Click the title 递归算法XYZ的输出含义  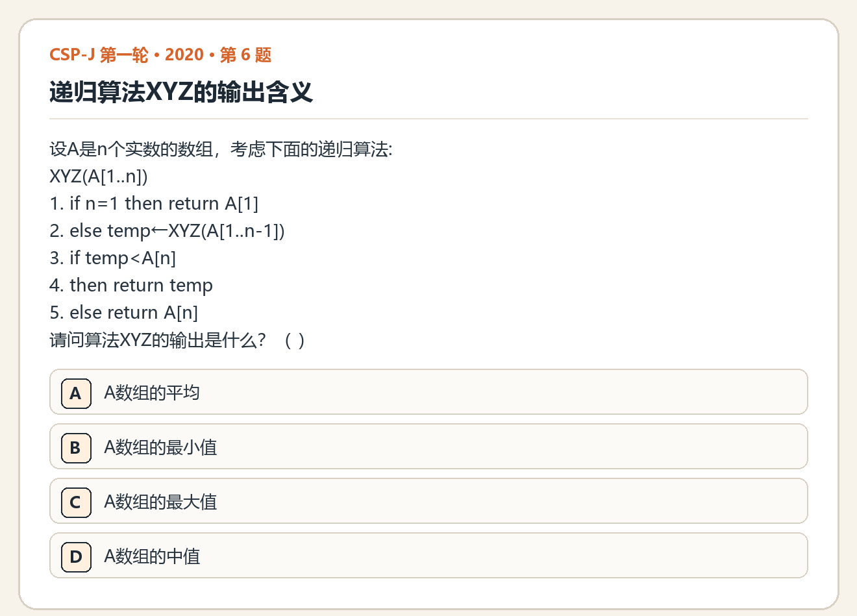(181, 92)
